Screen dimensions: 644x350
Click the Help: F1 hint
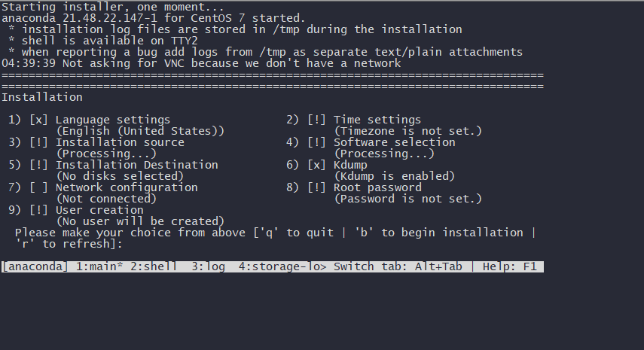coord(510,266)
